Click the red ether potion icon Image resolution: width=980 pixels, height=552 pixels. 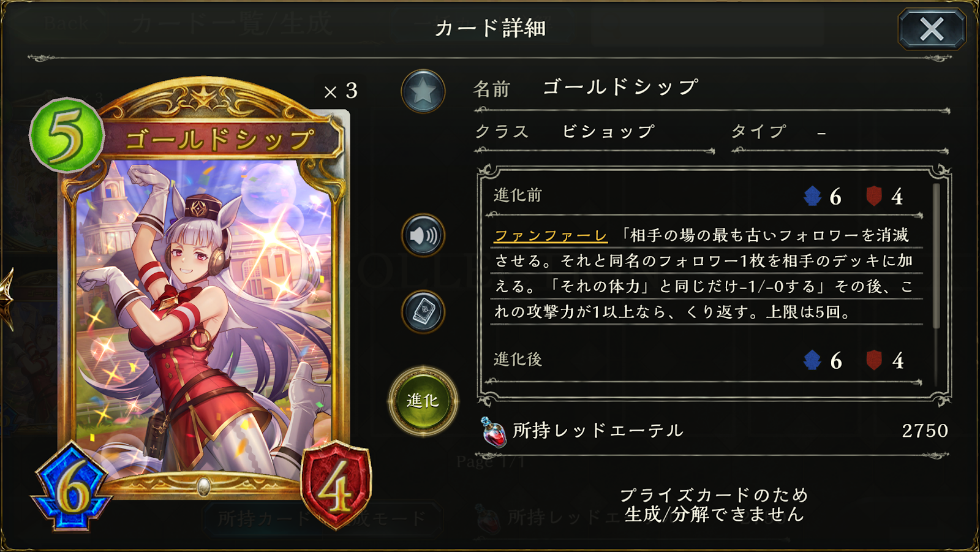click(x=493, y=432)
